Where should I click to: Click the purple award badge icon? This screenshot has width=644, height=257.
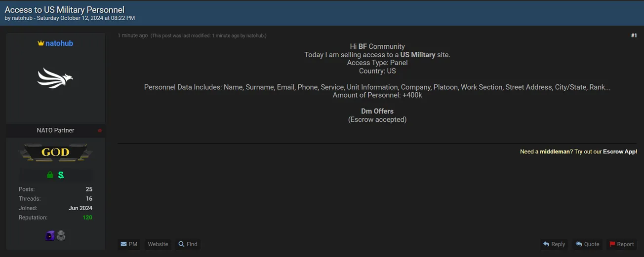tap(50, 236)
